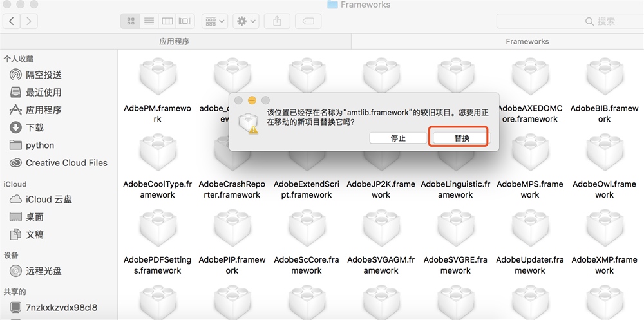Open the python folder in the sidebar
The height and width of the screenshot is (320, 644).
tap(32, 146)
